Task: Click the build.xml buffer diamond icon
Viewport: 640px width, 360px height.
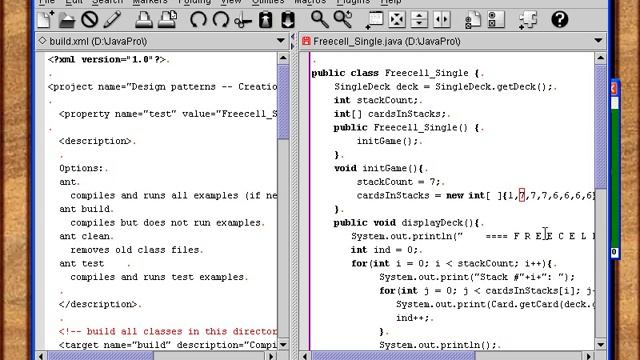Action: [x=42, y=40]
